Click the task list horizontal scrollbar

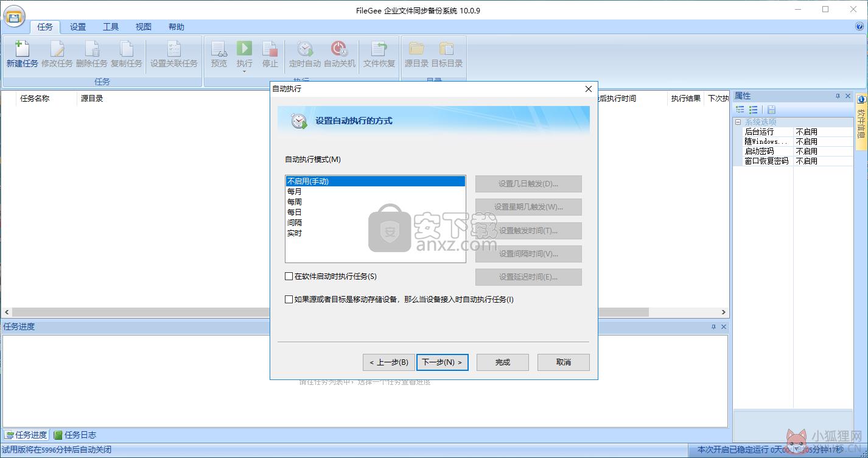tap(330, 312)
